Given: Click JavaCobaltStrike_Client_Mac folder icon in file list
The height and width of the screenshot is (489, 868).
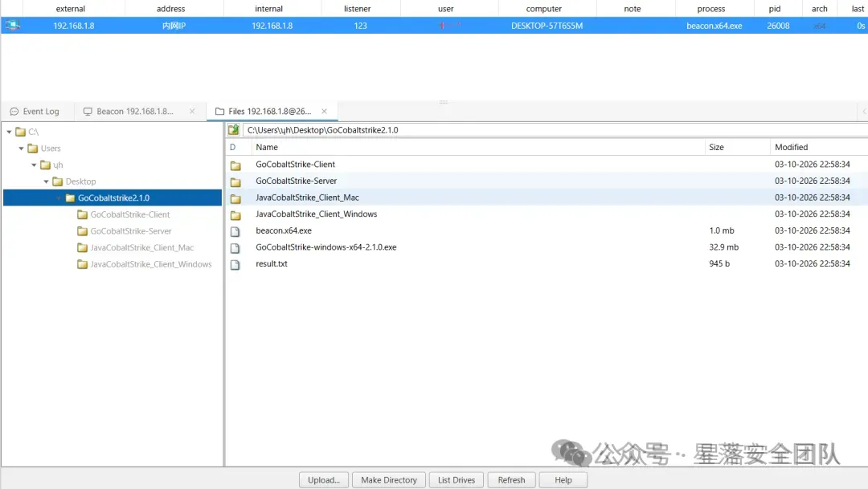Looking at the screenshot, I should (x=235, y=198).
